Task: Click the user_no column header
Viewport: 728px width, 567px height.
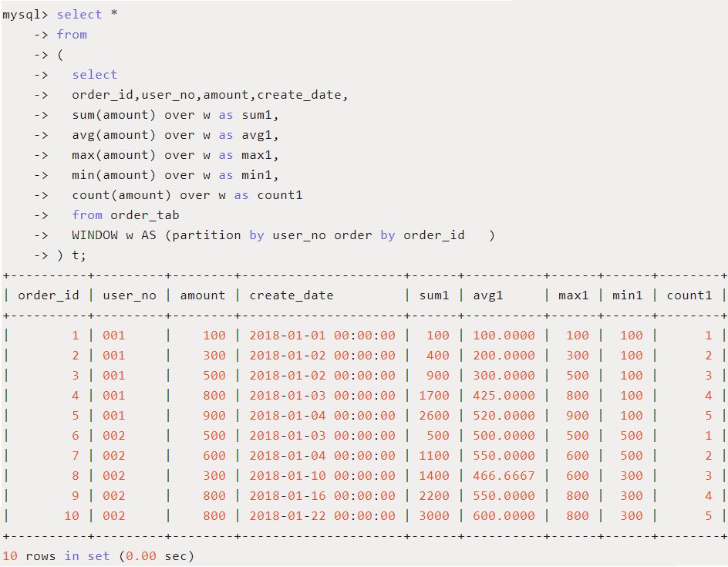Action: click(x=130, y=295)
